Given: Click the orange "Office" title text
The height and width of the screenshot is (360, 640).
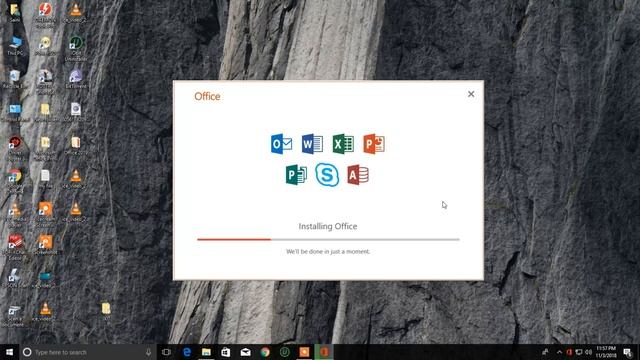Looking at the screenshot, I should 207,96.
